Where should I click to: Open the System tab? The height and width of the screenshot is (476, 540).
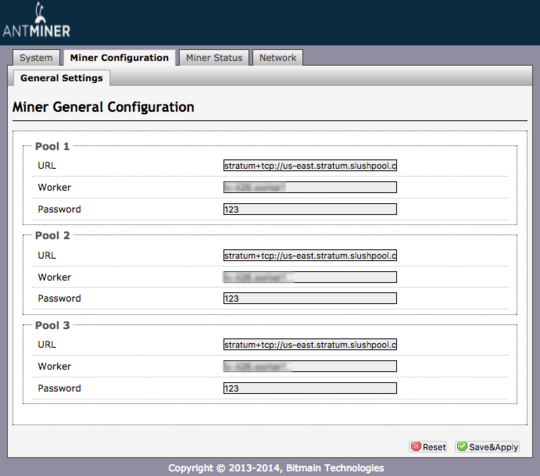pos(36,58)
